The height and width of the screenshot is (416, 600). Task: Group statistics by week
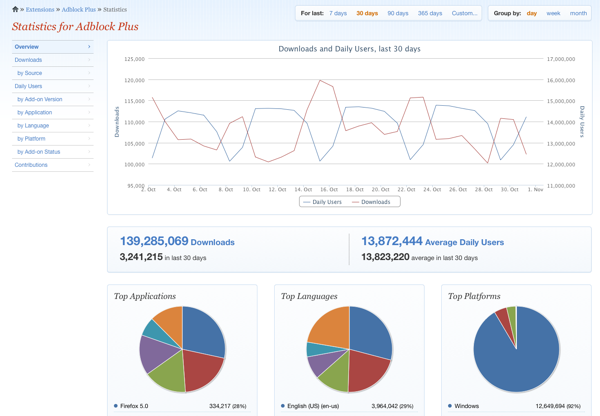(553, 13)
